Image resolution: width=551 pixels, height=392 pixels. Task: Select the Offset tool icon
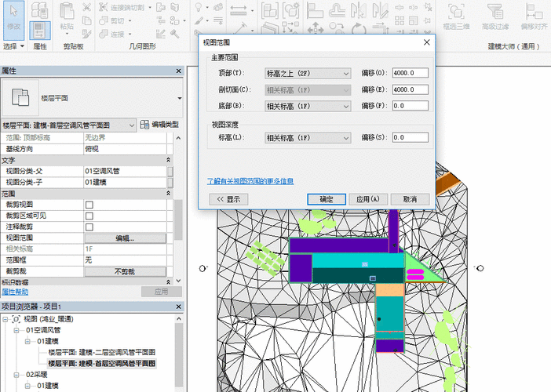(337, 10)
